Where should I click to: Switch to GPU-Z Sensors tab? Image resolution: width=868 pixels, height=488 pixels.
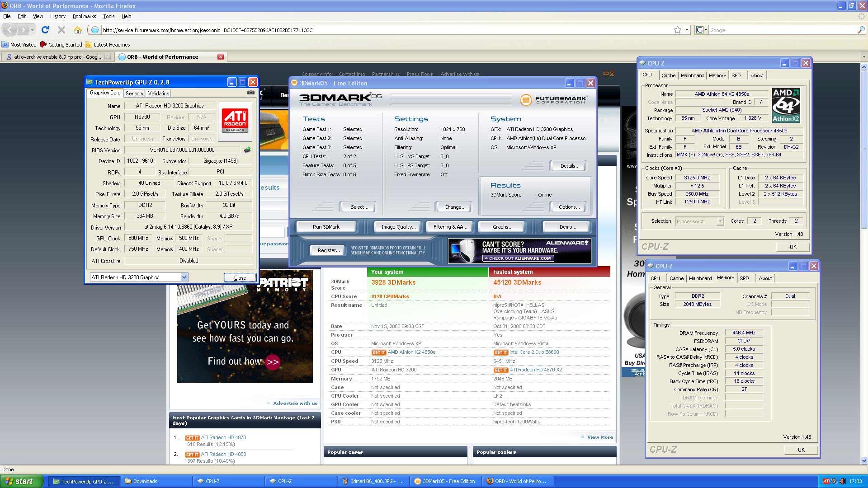pos(134,93)
